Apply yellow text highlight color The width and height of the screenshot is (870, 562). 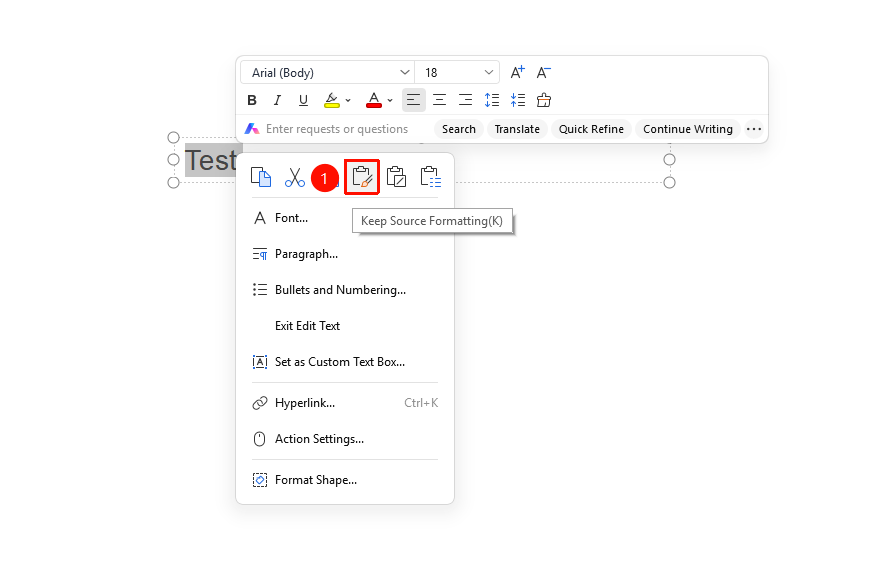tap(332, 100)
